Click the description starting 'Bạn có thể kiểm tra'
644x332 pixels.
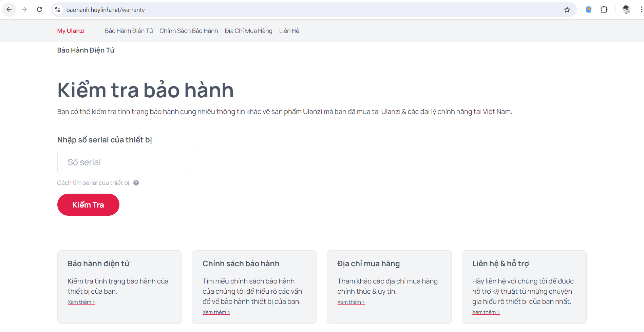tap(285, 112)
